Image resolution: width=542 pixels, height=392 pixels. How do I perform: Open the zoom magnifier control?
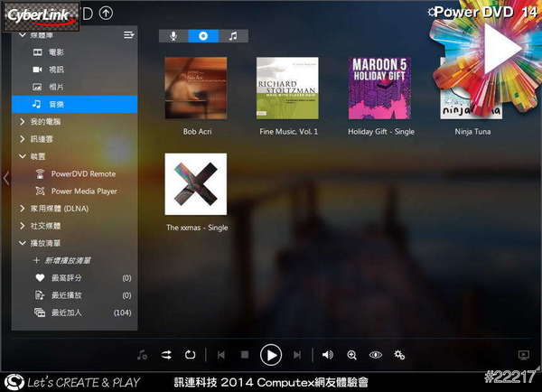(351, 355)
